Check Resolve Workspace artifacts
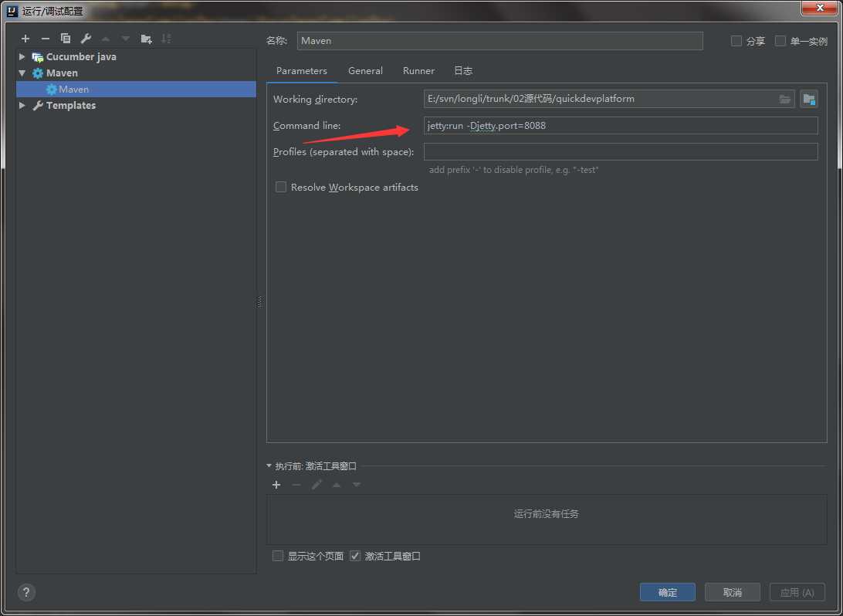Image resolution: width=843 pixels, height=616 pixels. (281, 187)
